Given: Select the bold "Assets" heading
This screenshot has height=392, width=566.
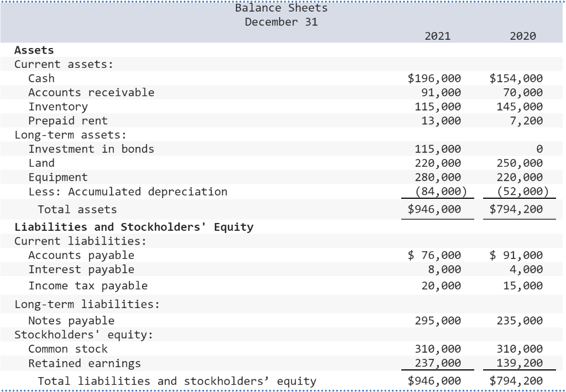Looking at the screenshot, I should pos(34,50).
